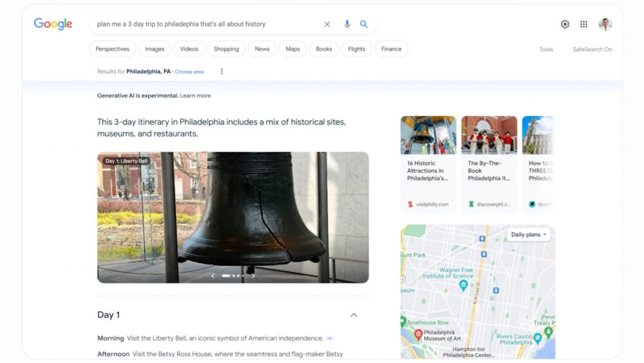
Task: Click Boathouse Row label on map
Action: [428, 323]
